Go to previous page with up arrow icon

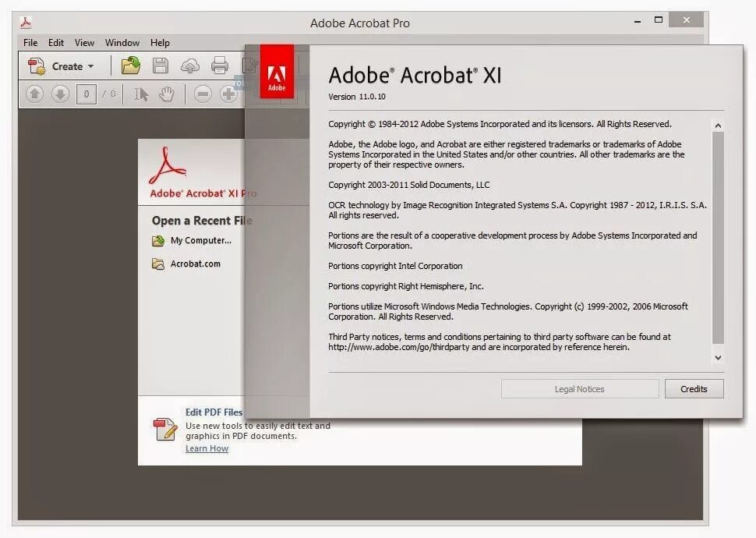point(34,94)
